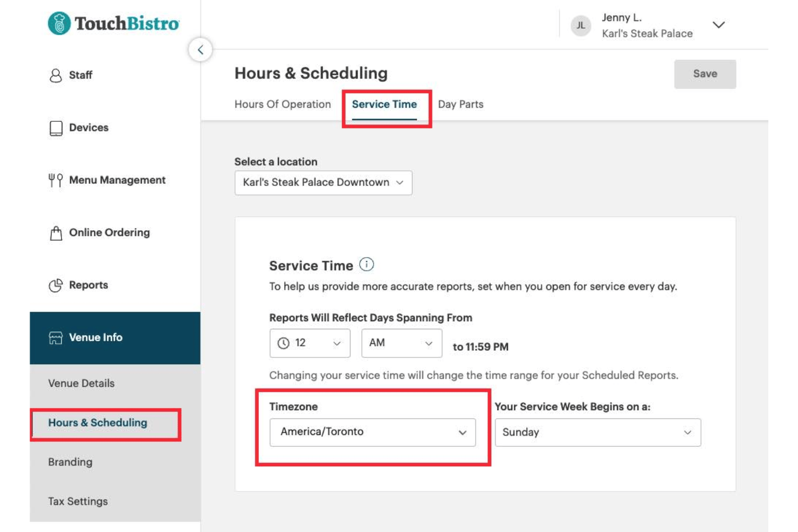Click the 'to 11:59 PM' text
The width and height of the screenshot is (798, 532).
coord(480,347)
